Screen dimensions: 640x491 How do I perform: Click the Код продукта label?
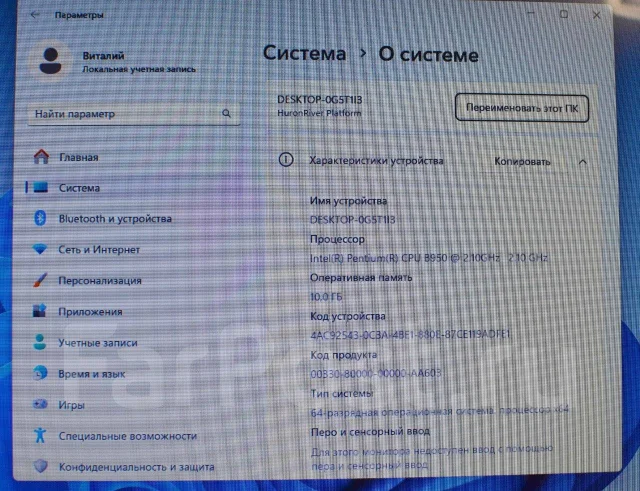click(343, 355)
